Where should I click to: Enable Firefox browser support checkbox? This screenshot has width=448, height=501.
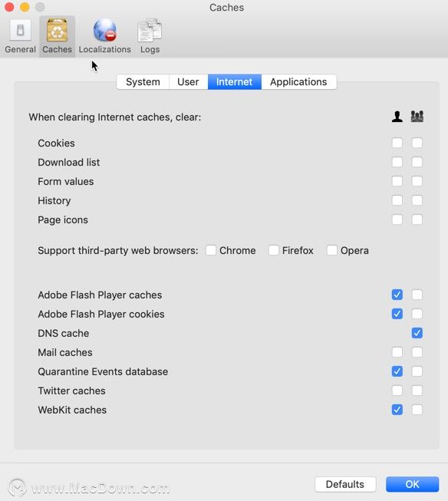pyautogui.click(x=274, y=250)
